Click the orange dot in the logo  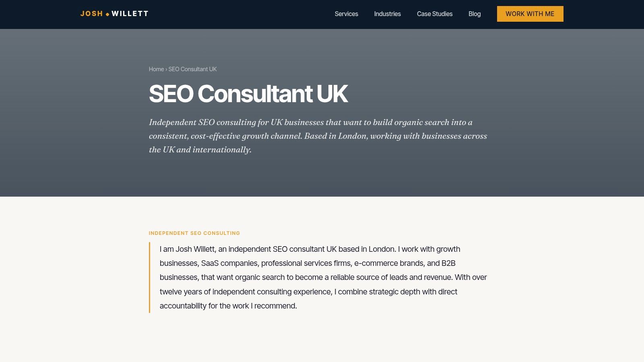tap(107, 14)
